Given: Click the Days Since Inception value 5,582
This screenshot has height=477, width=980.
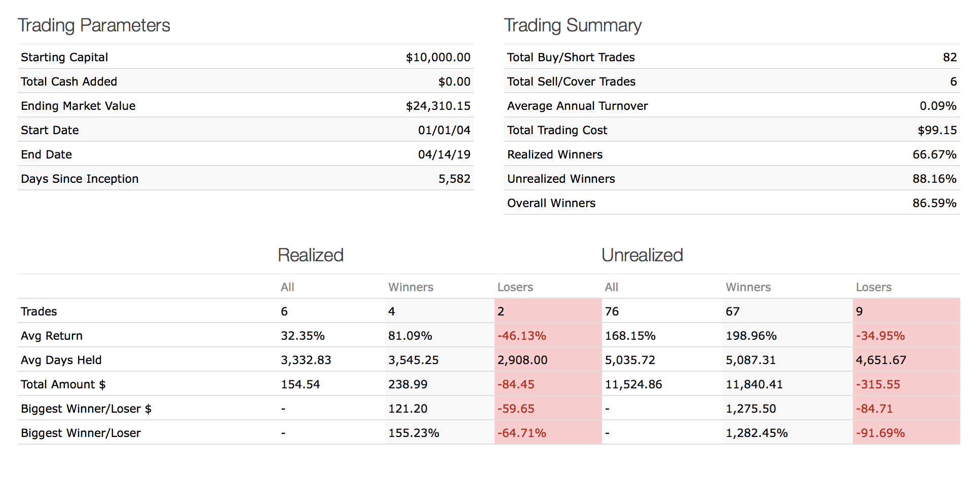Looking at the screenshot, I should (454, 179).
